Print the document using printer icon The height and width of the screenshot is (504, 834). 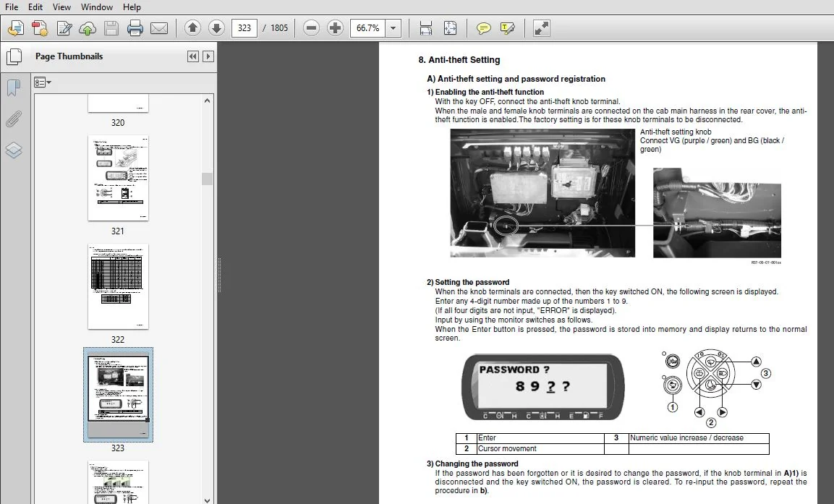click(135, 28)
